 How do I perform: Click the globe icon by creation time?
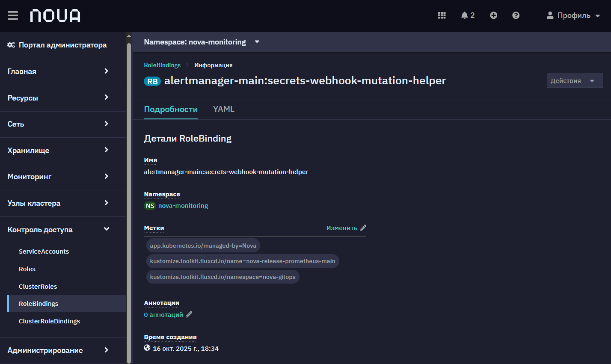(x=147, y=348)
